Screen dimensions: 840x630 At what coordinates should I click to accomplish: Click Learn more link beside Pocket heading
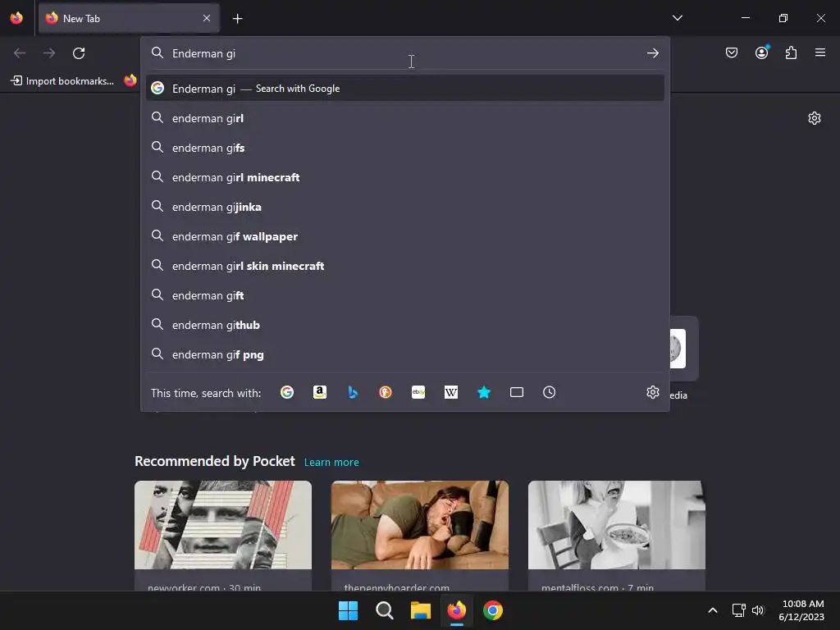331,463
